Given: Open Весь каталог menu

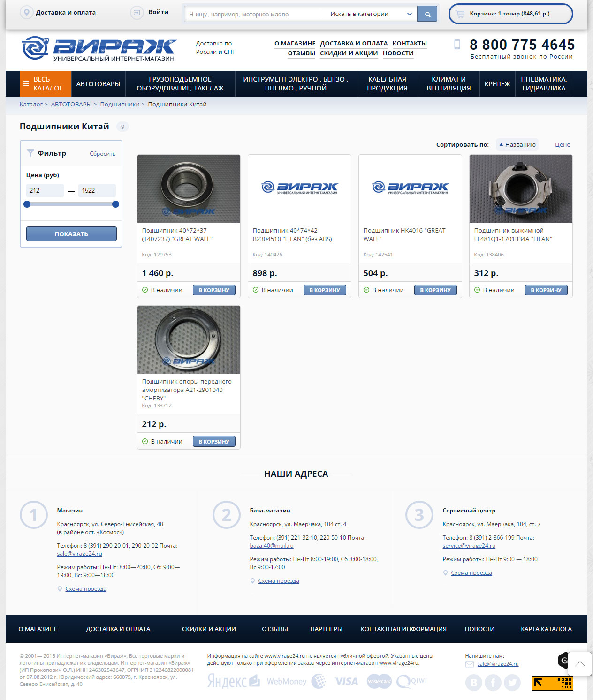Looking at the screenshot, I should pyautogui.click(x=46, y=84).
